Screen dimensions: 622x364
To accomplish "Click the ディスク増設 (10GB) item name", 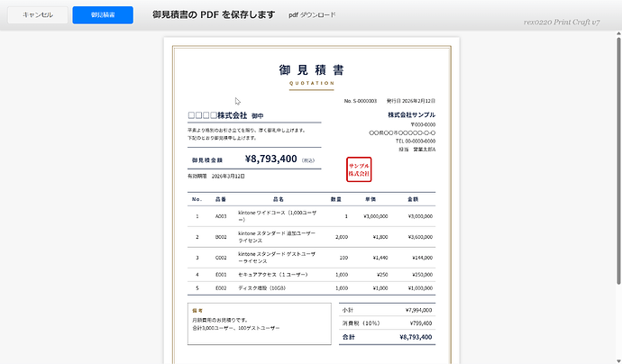I will (x=261, y=288).
